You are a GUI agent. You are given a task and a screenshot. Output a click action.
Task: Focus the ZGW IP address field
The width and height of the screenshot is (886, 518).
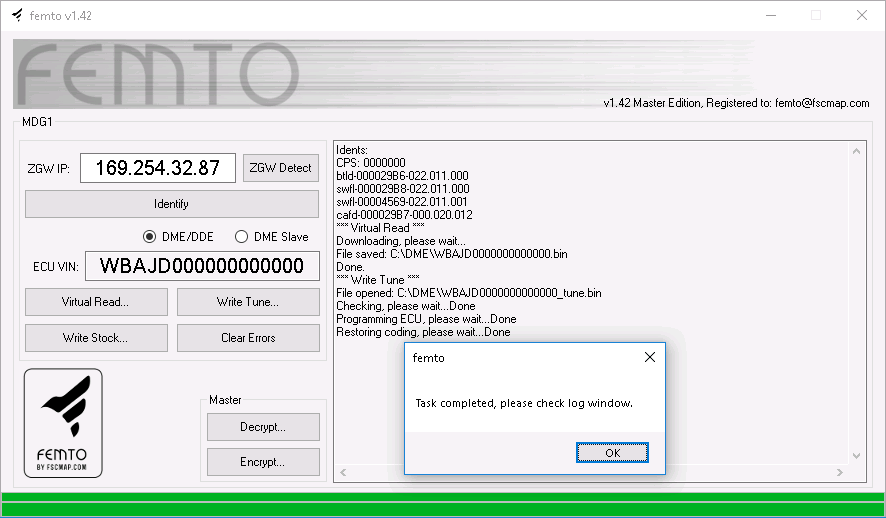click(157, 168)
